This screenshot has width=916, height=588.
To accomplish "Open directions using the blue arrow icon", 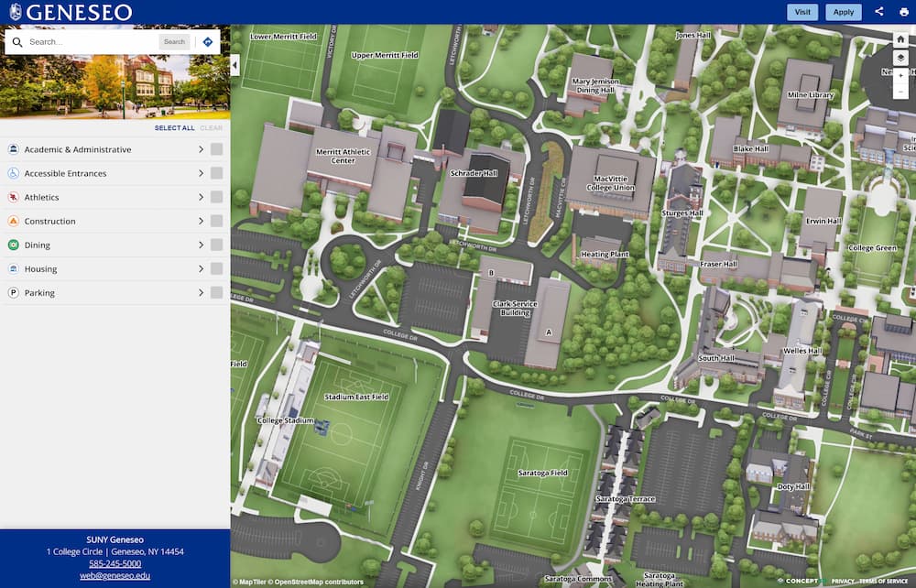I will point(209,41).
